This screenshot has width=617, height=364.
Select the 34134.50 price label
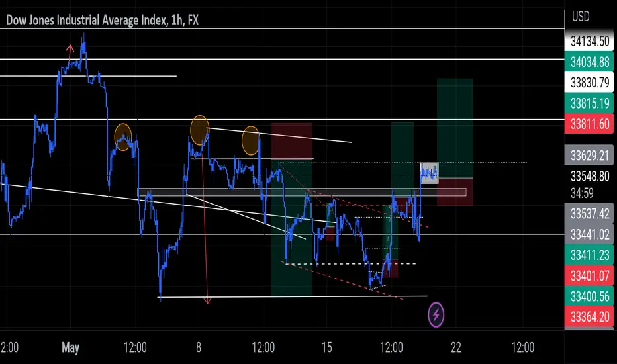(x=589, y=41)
